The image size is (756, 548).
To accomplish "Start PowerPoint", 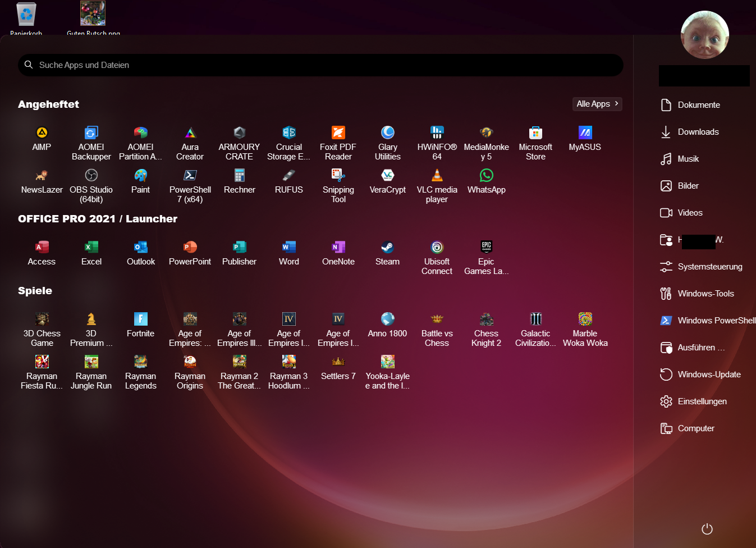I will (x=190, y=253).
